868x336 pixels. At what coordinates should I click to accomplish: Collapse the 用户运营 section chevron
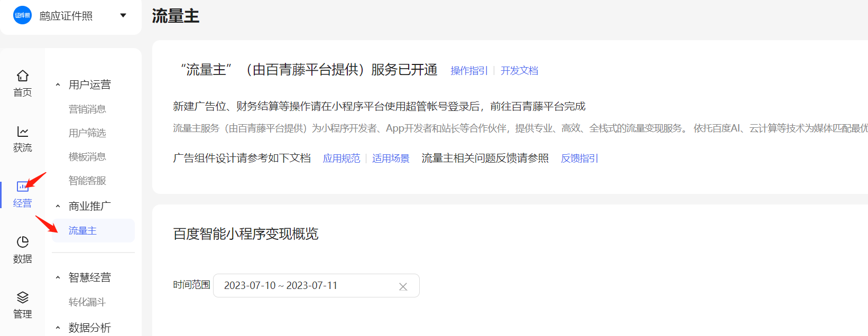[58, 85]
